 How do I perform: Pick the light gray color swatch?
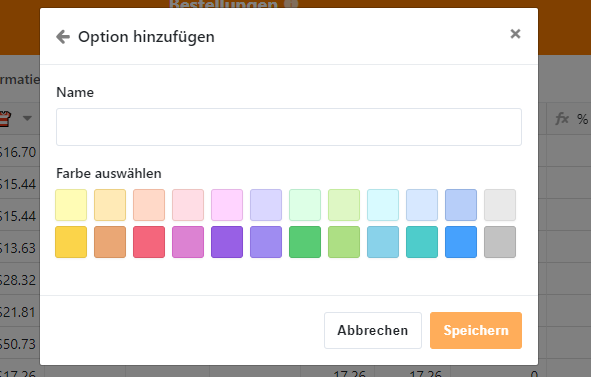tap(500, 205)
